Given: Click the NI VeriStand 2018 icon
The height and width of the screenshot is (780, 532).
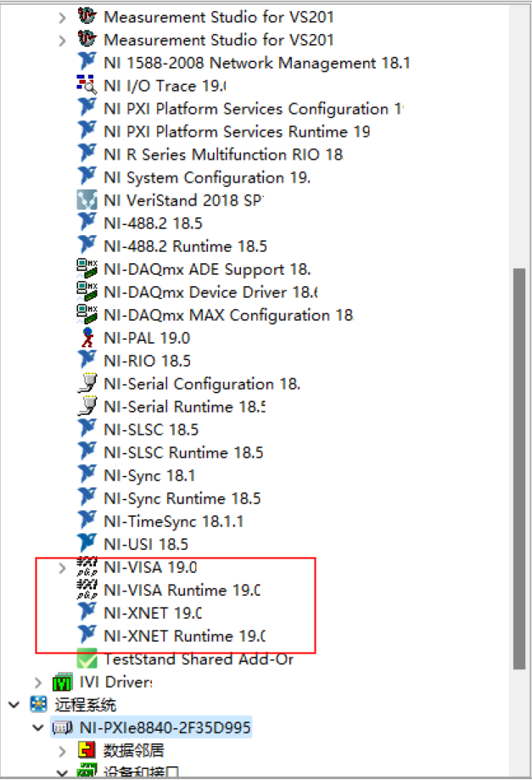Looking at the screenshot, I should click(x=87, y=199).
